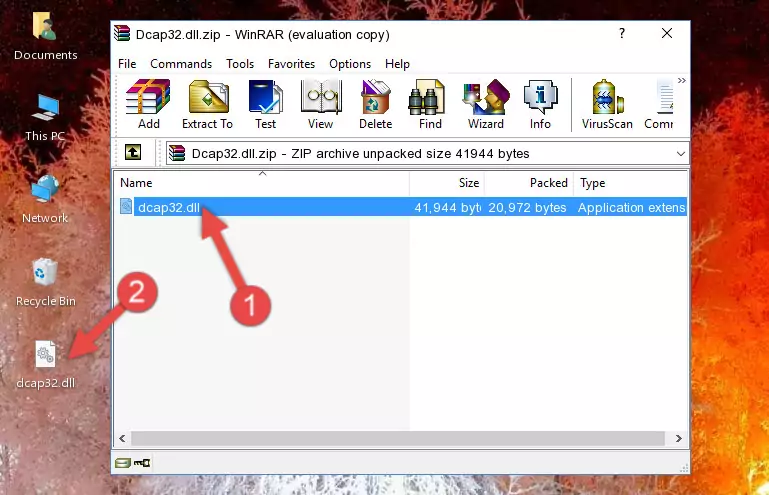Click the horizontal scrollbar thumb

tap(397, 438)
